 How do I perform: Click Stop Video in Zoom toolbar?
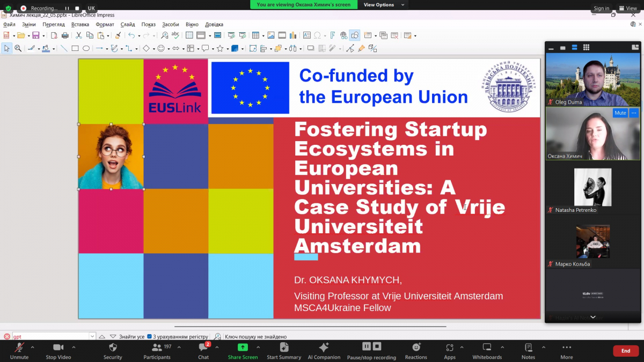pos(58,350)
